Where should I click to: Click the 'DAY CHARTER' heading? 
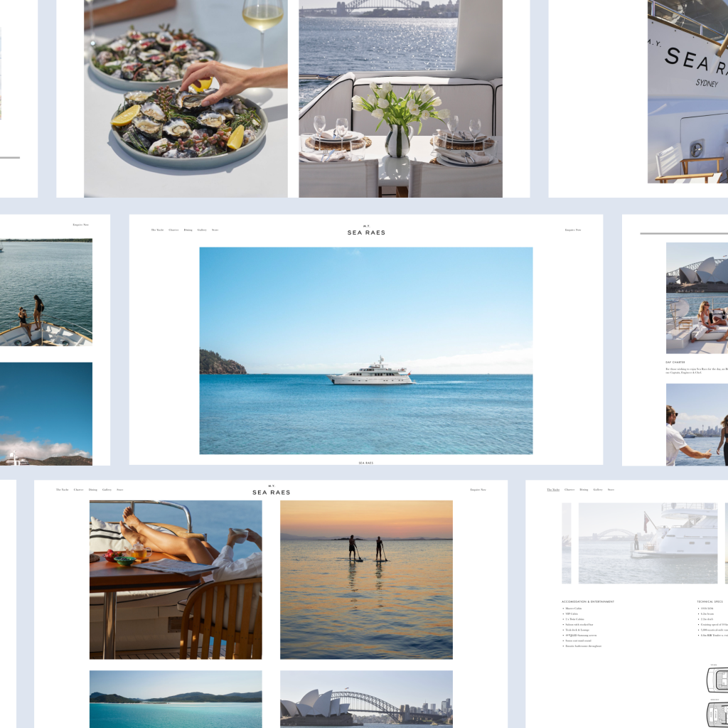click(x=675, y=362)
